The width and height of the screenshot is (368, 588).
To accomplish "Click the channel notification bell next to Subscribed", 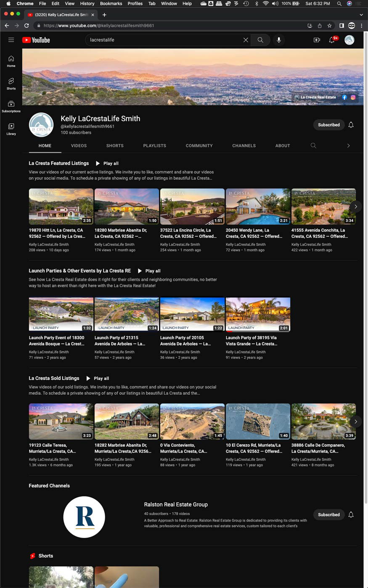I will coord(351,125).
